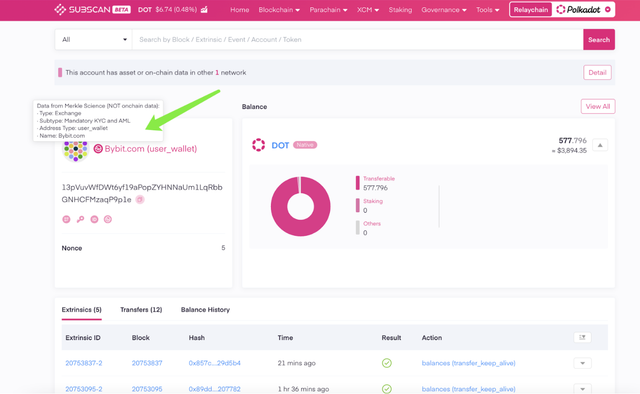Click the Time column header
This screenshot has height=394, width=640.
pyautogui.click(x=285, y=338)
